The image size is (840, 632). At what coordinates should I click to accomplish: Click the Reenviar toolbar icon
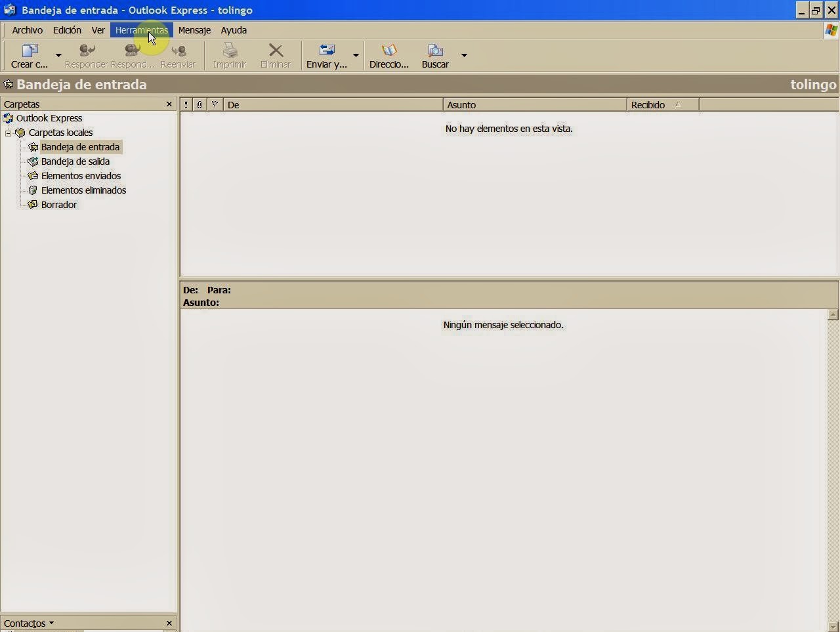178,51
